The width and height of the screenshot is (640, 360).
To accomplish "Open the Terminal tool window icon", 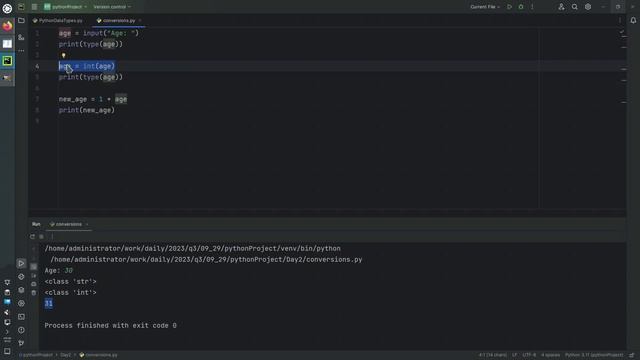I will point(21,317).
